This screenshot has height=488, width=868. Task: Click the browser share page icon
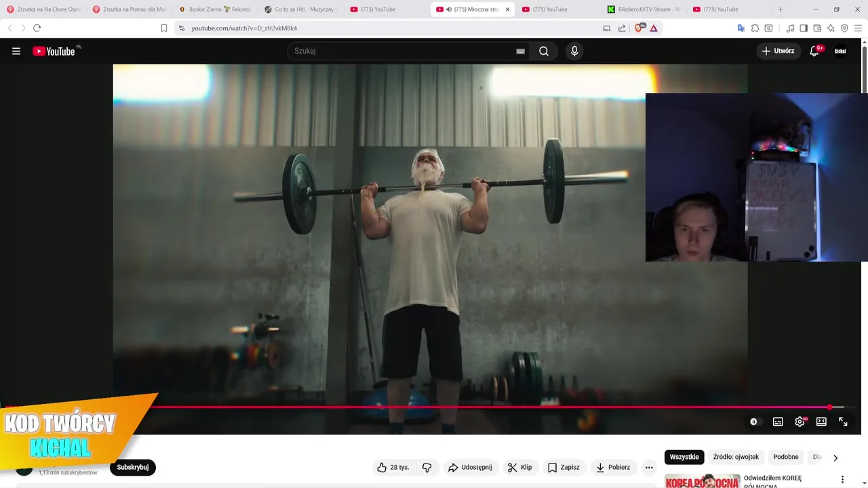[x=622, y=28]
